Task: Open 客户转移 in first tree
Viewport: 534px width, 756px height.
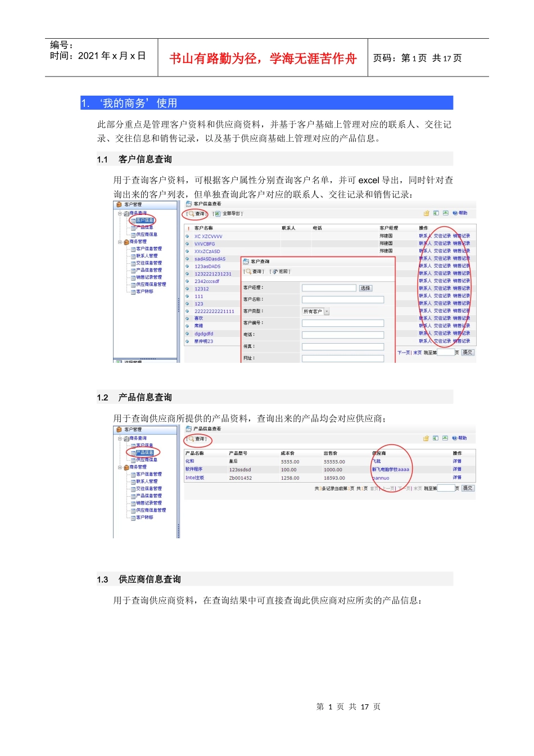Action: pyautogui.click(x=144, y=291)
